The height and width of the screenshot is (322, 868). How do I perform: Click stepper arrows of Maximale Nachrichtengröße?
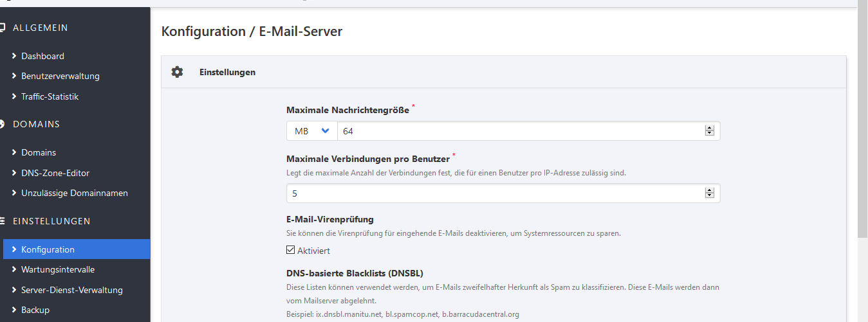point(710,131)
